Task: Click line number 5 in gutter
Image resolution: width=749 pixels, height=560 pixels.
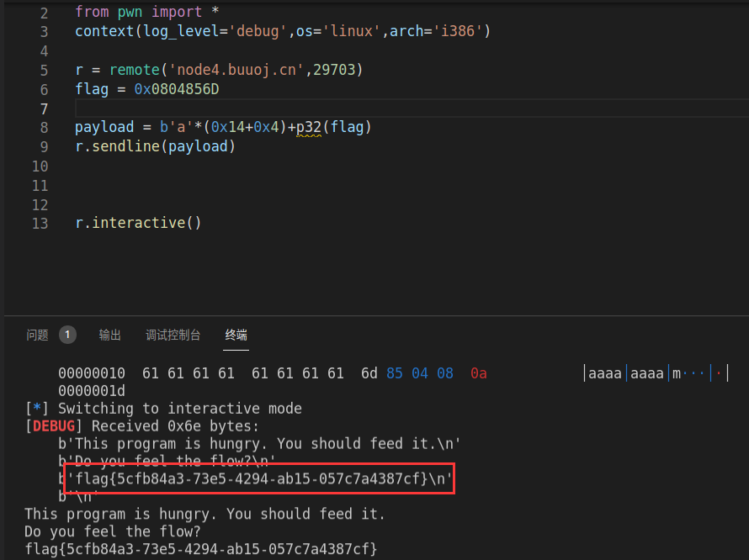Action: tap(44, 70)
